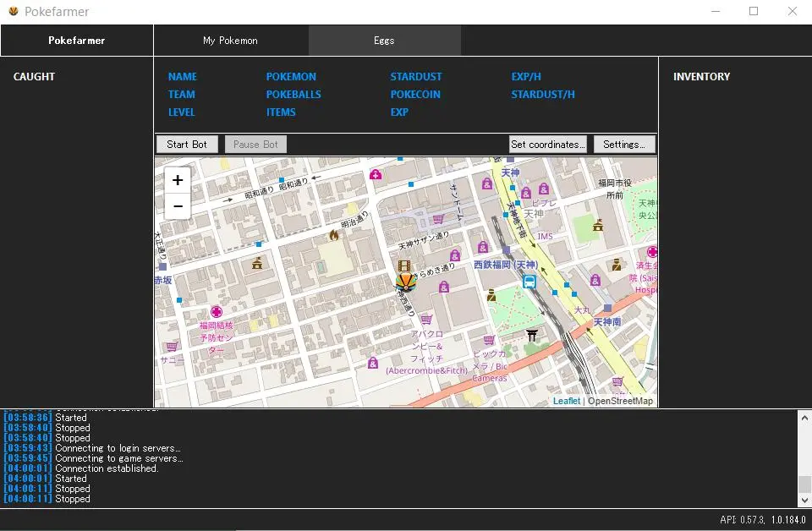Click shopping cart icon above 天神サザン通り label
Image resolution: width=812 pixels, height=531 pixels.
pos(438,219)
